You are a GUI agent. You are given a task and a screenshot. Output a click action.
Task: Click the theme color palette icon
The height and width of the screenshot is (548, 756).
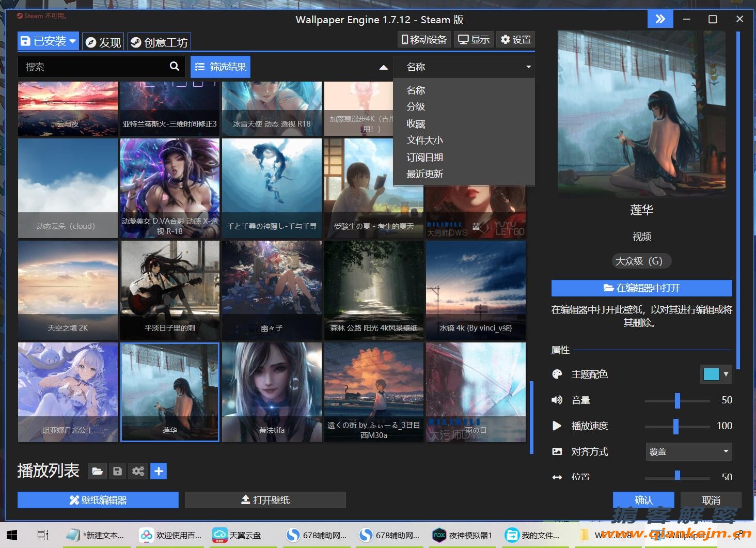tap(557, 374)
